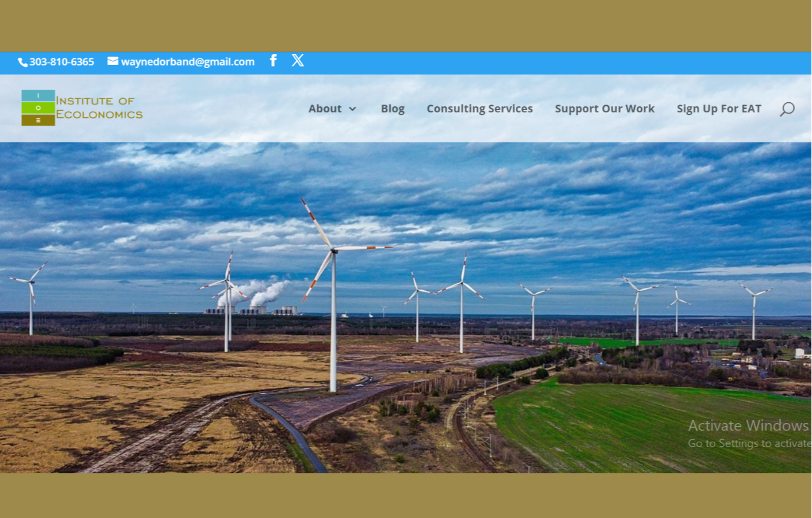The image size is (812, 518).
Task: Click the envelope email icon
Action: [x=113, y=61]
